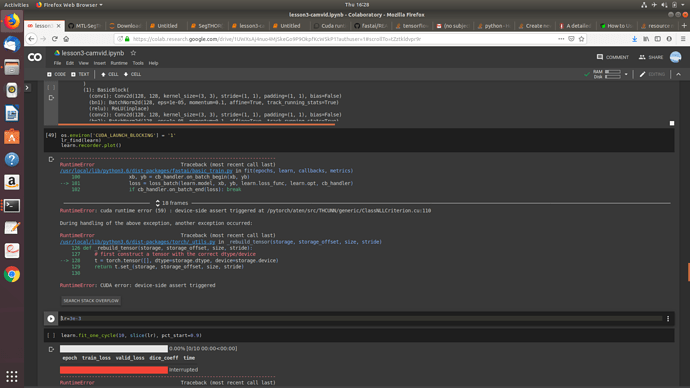This screenshot has width=690, height=388.
Task: Clear the output of the RuntimeError traceback cell
Action: point(51,159)
